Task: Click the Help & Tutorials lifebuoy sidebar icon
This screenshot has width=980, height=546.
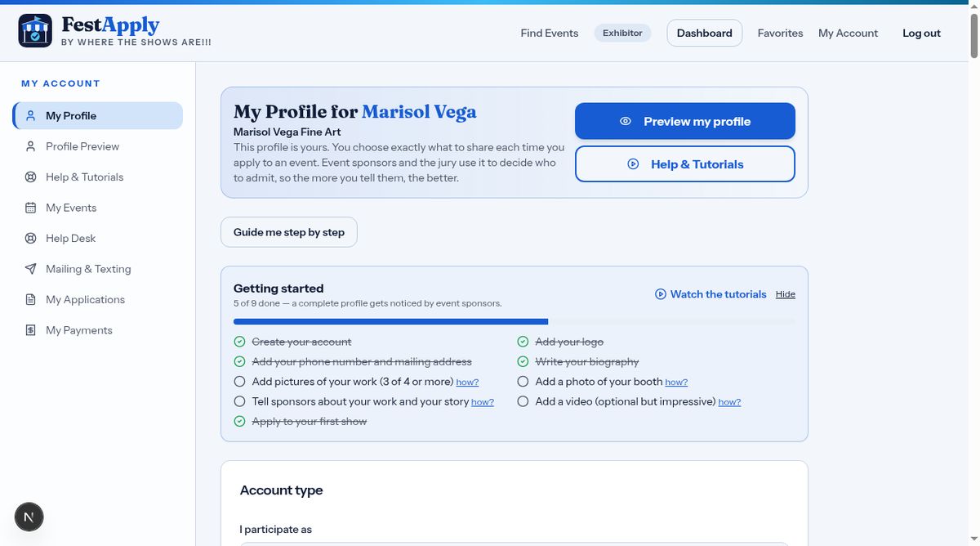Action: [x=30, y=177]
